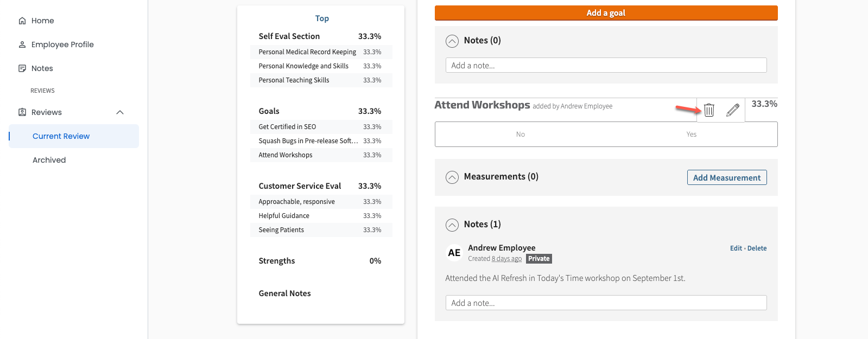Image resolution: width=868 pixels, height=339 pixels.
Task: Collapse the Notes (1) section
Action: 452,225
